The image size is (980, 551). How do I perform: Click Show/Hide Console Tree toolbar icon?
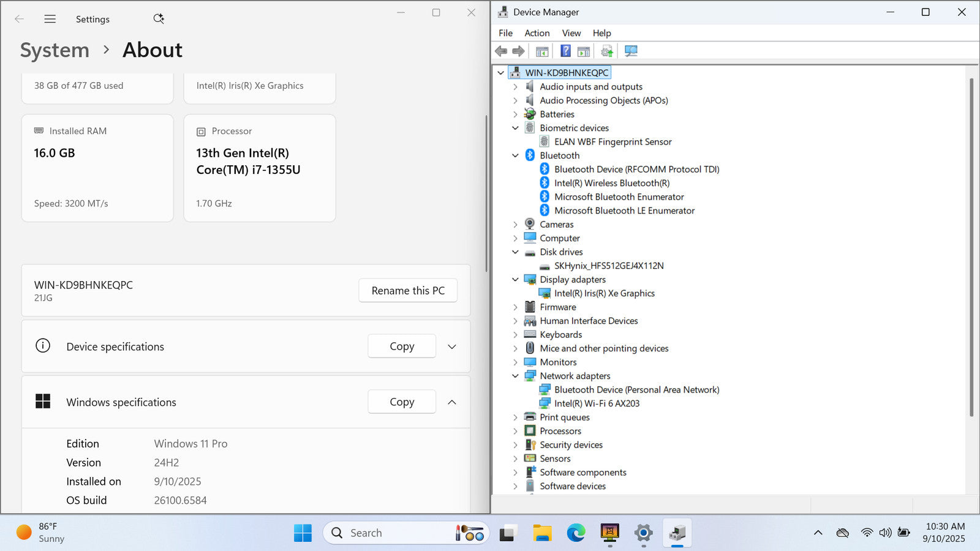click(x=542, y=51)
